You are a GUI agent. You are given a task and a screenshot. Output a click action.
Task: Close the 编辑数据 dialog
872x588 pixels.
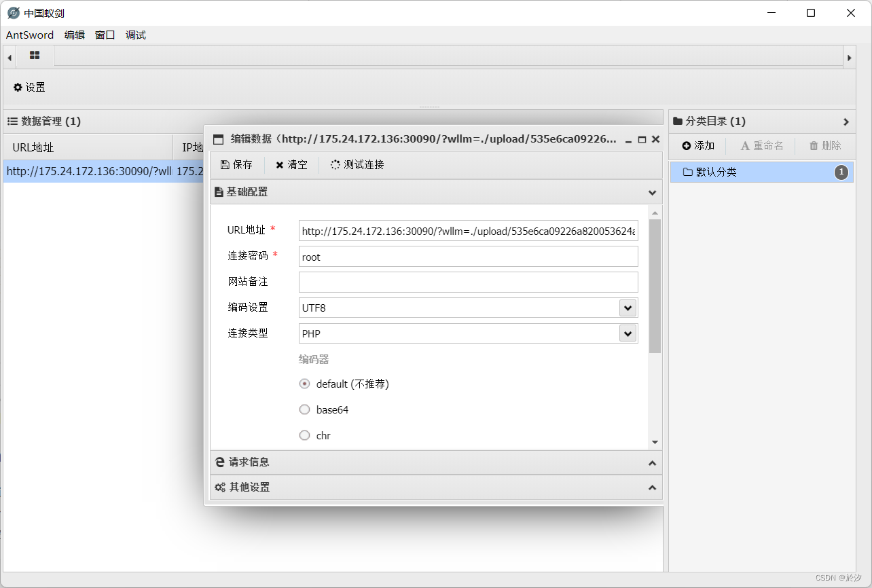click(x=655, y=139)
